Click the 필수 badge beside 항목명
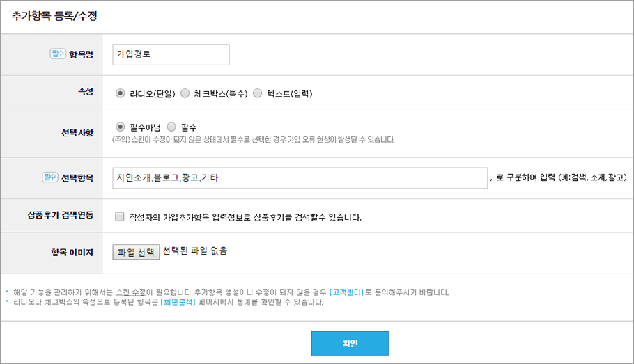This screenshot has width=634, height=364. [58, 54]
